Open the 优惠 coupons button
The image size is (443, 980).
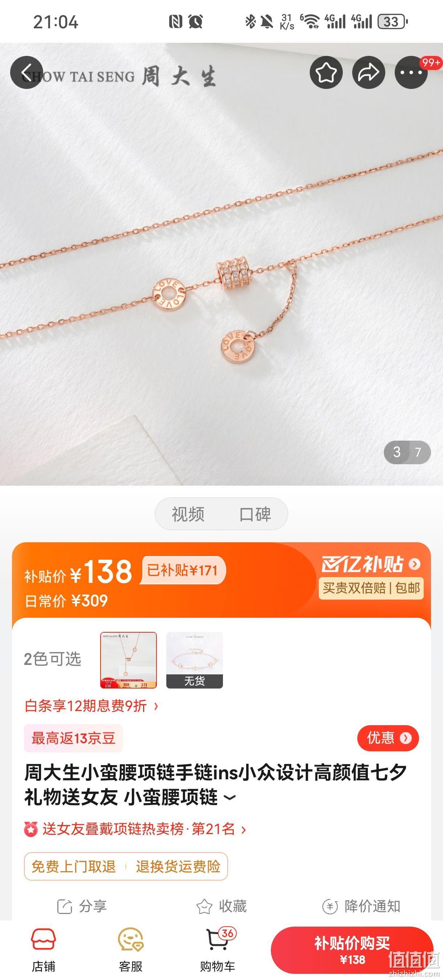point(388,738)
